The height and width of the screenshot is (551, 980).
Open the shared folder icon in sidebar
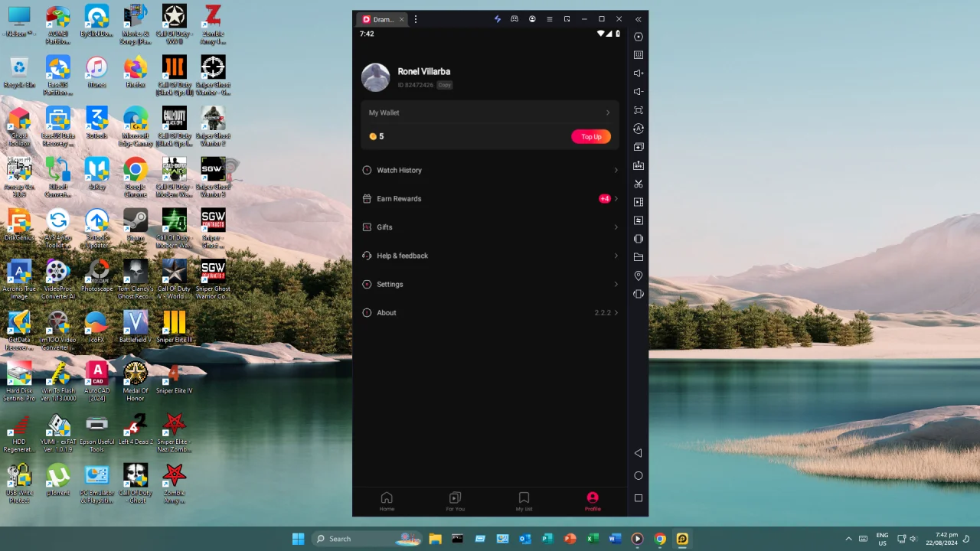[639, 257]
